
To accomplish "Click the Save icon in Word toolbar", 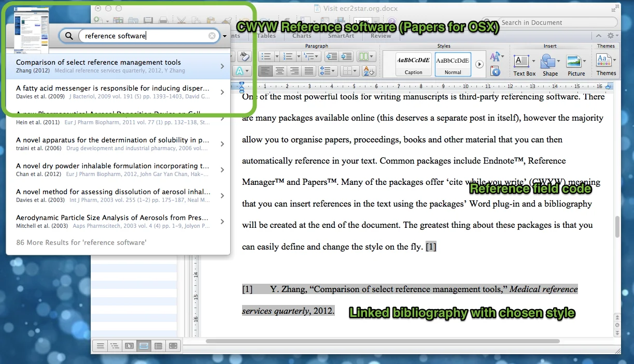I will [148, 21].
